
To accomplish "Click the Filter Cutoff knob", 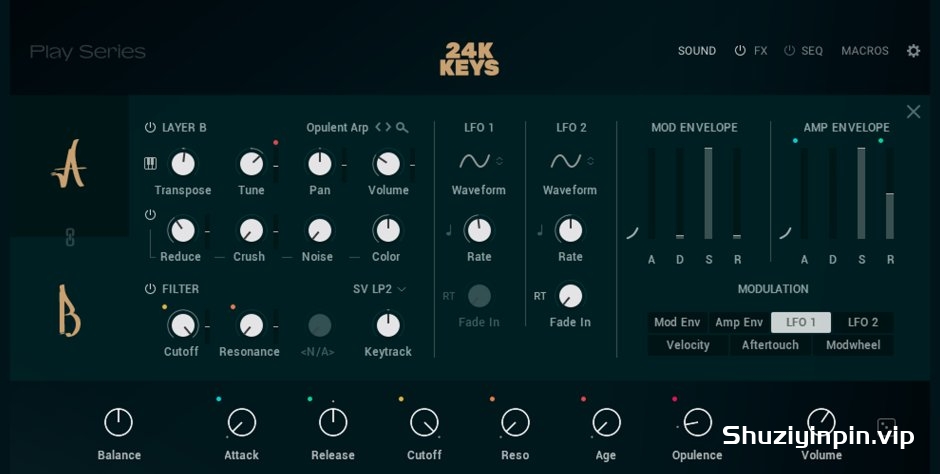I will [x=183, y=325].
